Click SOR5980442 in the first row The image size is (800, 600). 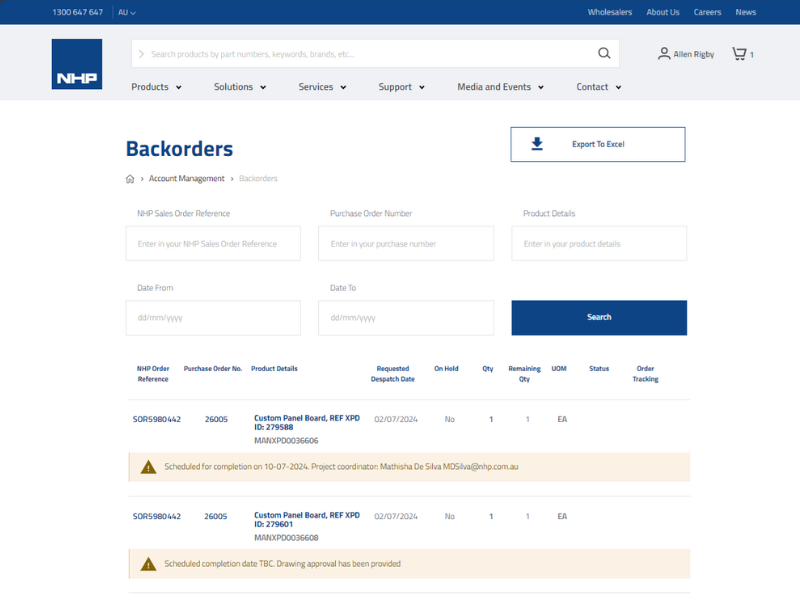(x=157, y=419)
